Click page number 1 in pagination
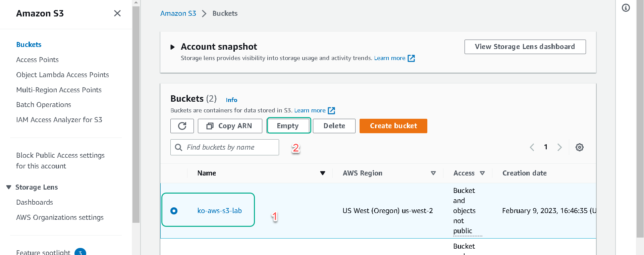Screen dimensions: 644x255 tap(546, 147)
